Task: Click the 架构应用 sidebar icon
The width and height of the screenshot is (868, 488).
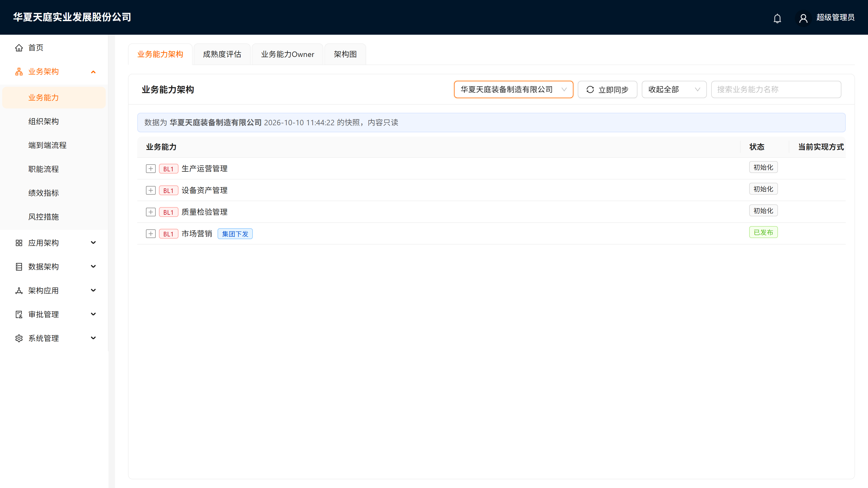Action: point(19,291)
